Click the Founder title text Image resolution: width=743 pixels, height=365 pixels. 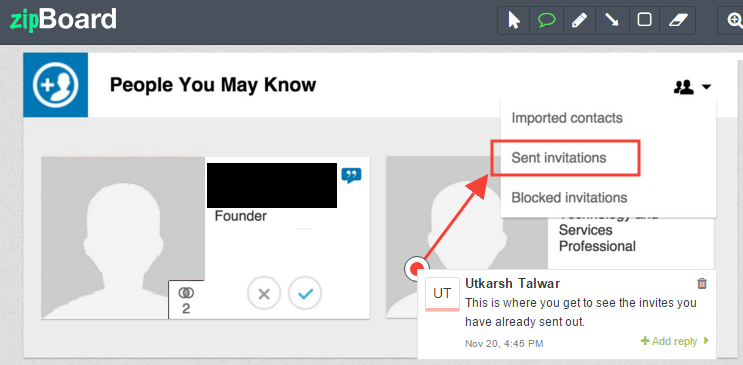pos(241,216)
